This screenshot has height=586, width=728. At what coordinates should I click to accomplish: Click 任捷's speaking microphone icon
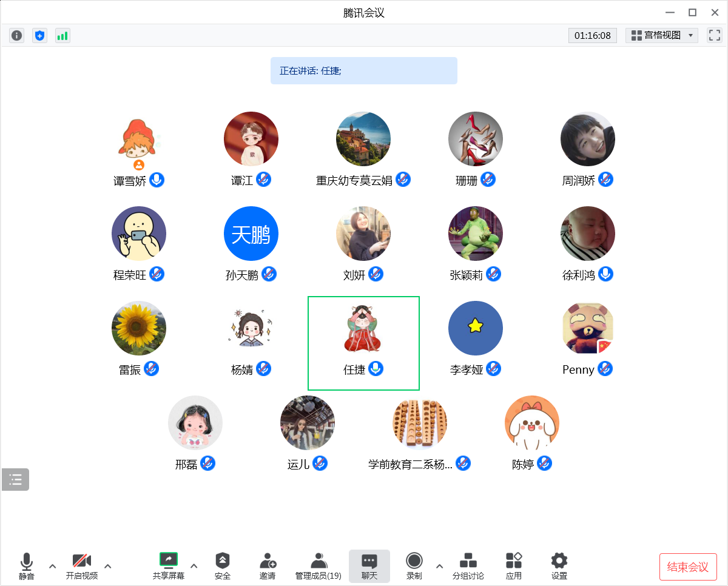coord(376,369)
